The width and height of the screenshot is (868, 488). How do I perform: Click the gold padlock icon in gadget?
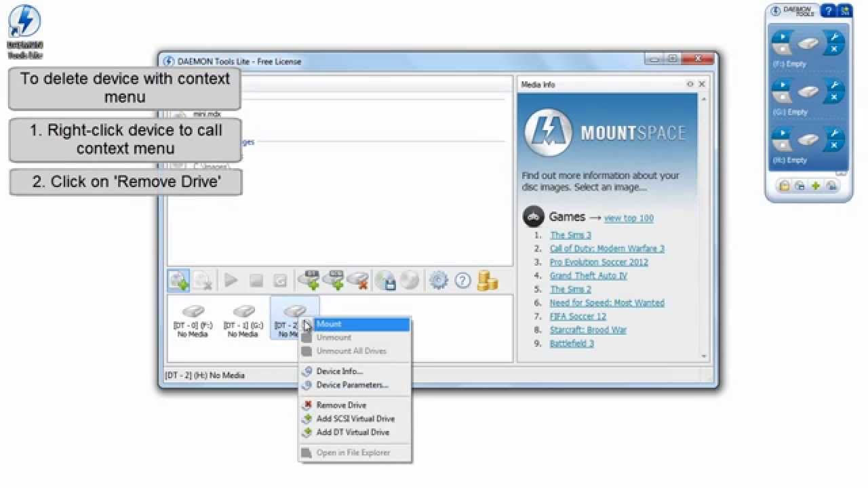(x=784, y=186)
